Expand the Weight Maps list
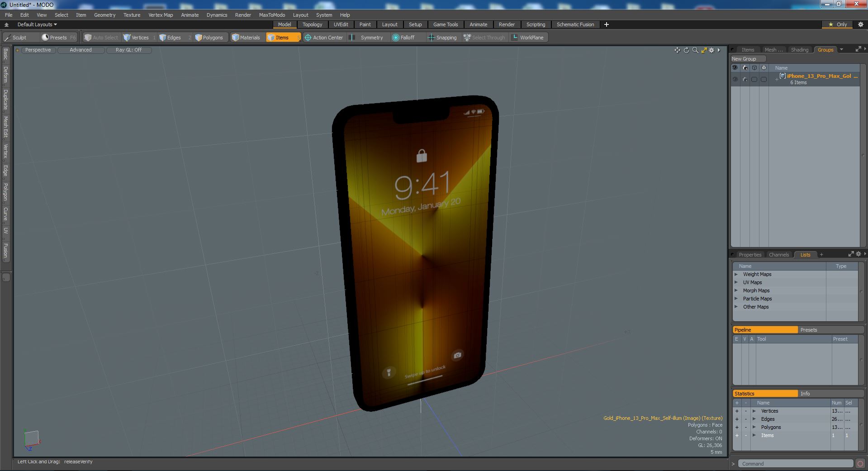 click(x=736, y=274)
